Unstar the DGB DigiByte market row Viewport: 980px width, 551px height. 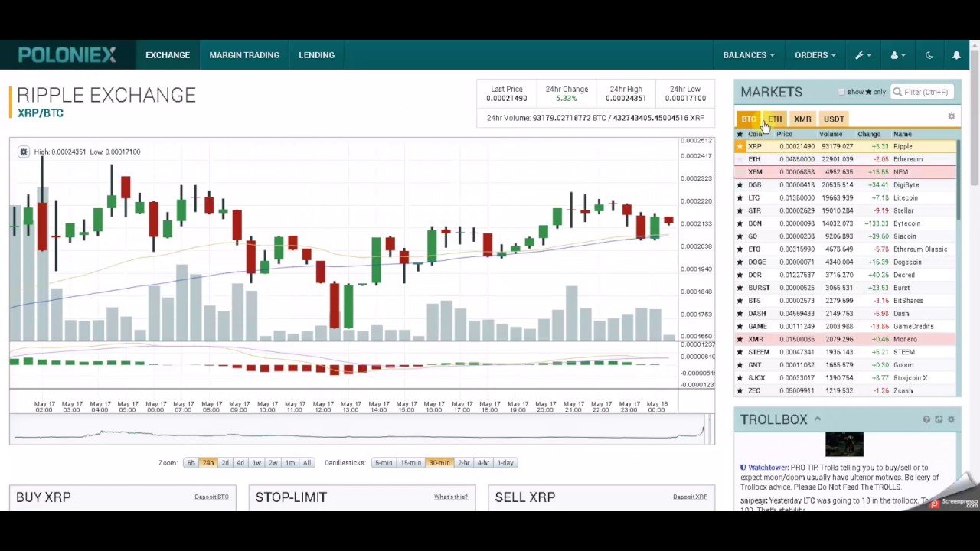740,185
